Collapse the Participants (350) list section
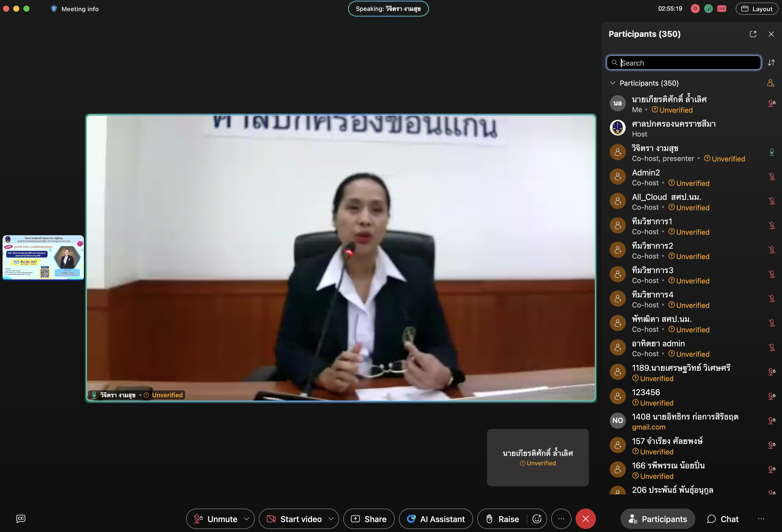Image resolution: width=782 pixels, height=532 pixels. coord(612,83)
